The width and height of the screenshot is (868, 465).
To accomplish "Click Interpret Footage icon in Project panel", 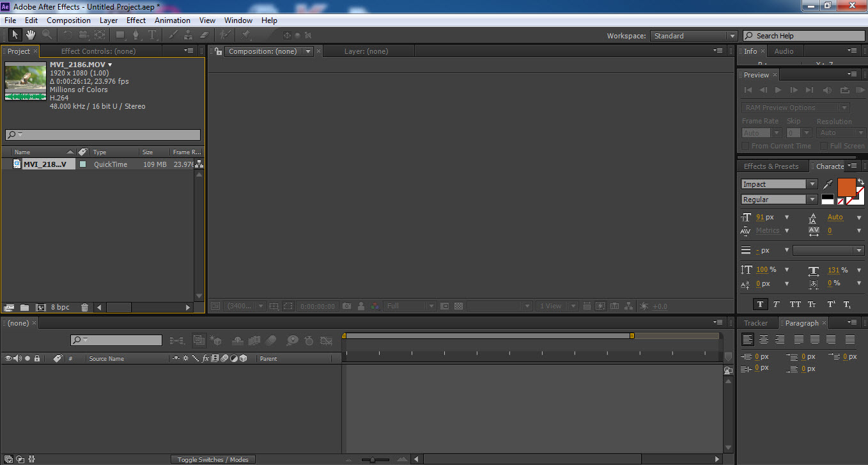I will click(x=9, y=308).
